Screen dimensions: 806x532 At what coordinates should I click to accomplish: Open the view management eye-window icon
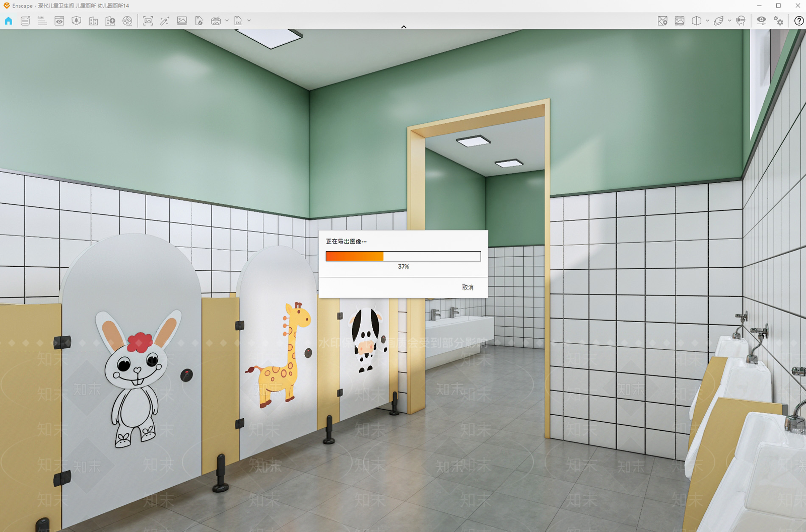[59, 21]
